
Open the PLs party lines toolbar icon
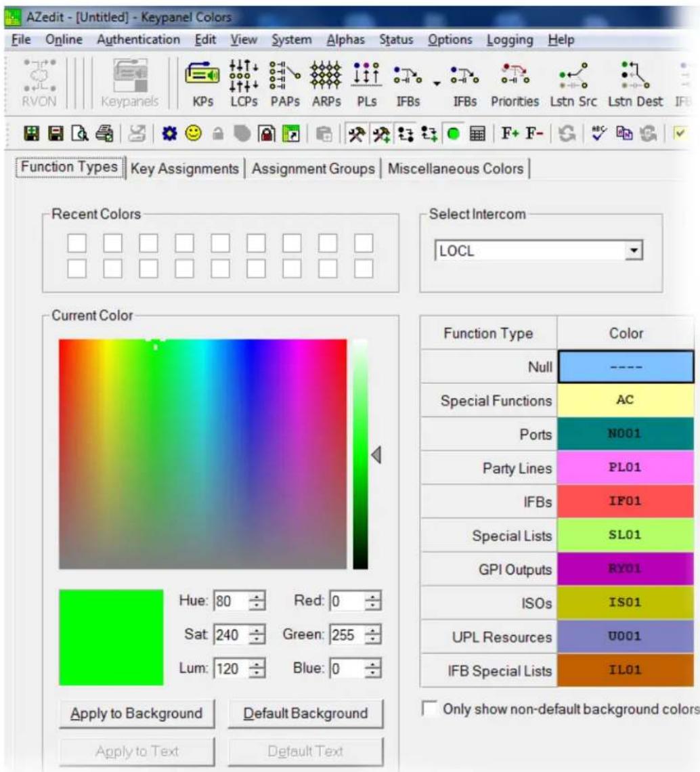coord(367,84)
